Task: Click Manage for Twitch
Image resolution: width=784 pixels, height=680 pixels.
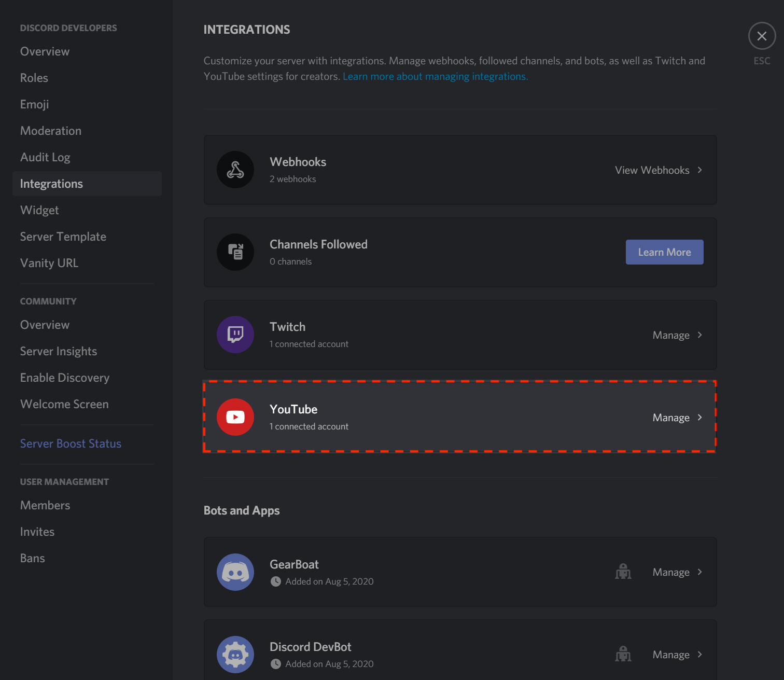Action: click(671, 335)
